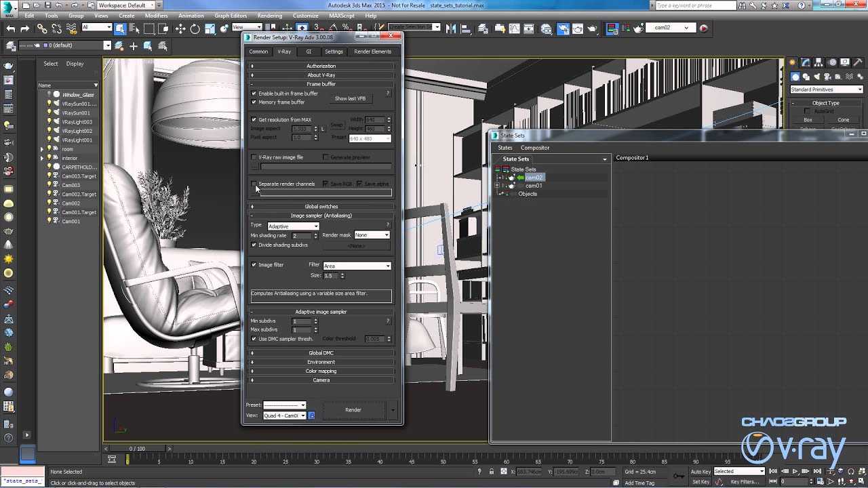Click the Align tool icon
Image resolution: width=868 pixels, height=488 pixels.
click(466, 28)
